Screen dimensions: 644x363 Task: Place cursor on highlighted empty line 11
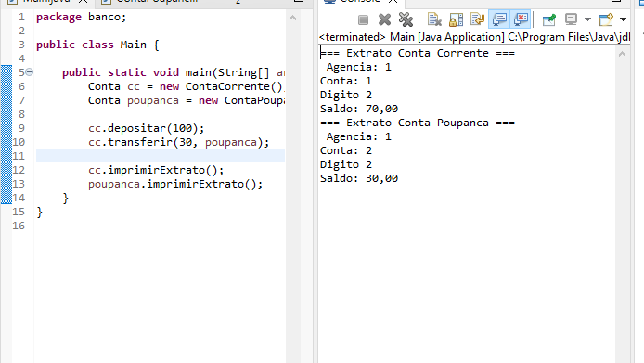(x=161, y=156)
